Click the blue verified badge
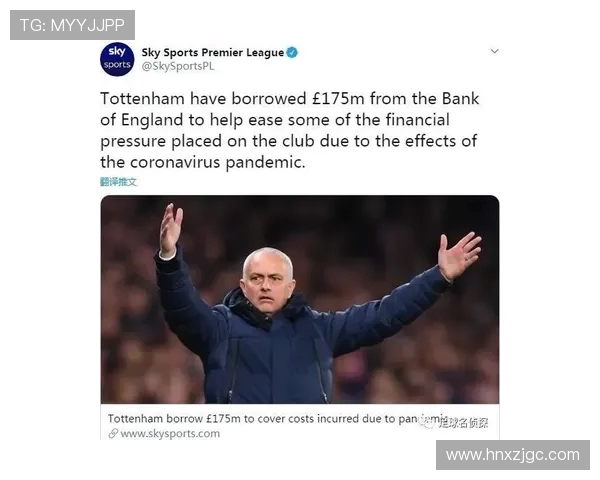This screenshot has width=600, height=480. tap(292, 52)
